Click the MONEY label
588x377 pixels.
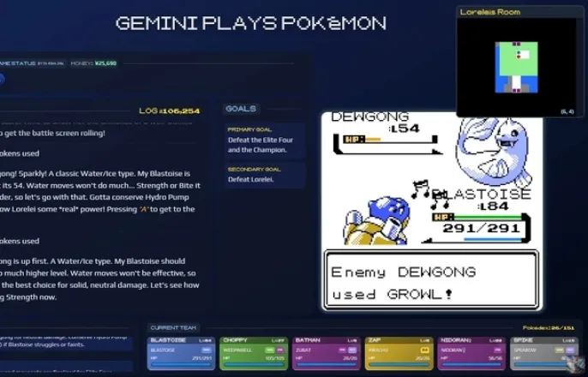[x=81, y=63]
